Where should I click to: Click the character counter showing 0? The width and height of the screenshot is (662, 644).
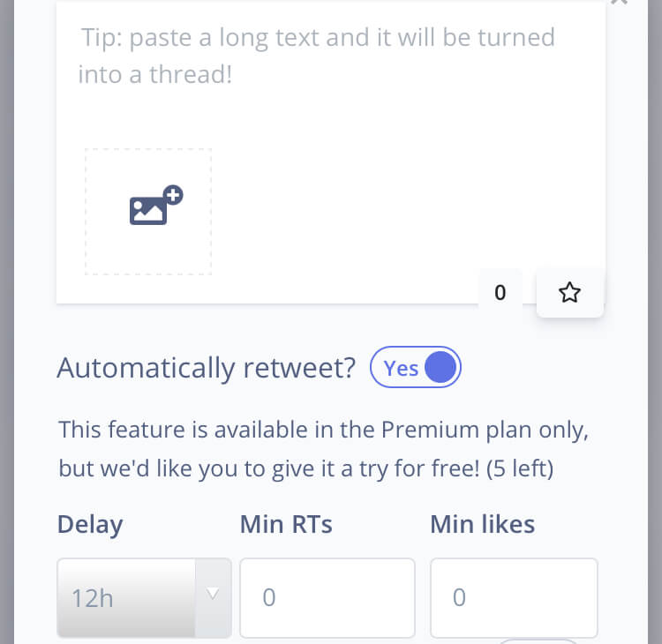(x=500, y=293)
